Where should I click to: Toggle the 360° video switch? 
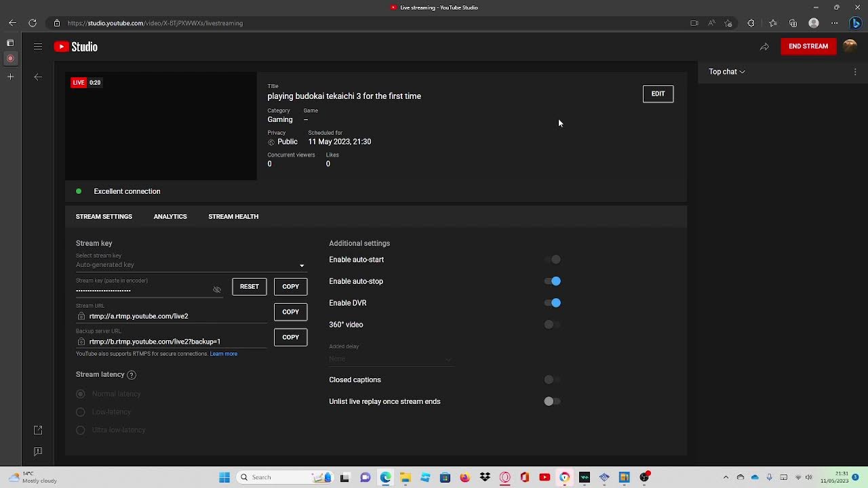coord(553,325)
